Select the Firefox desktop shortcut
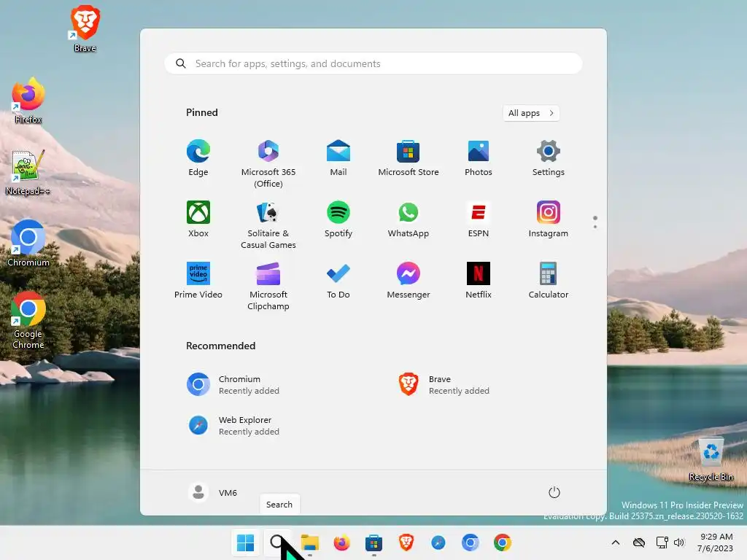Screen dimensions: 747x560 [x=28, y=101]
